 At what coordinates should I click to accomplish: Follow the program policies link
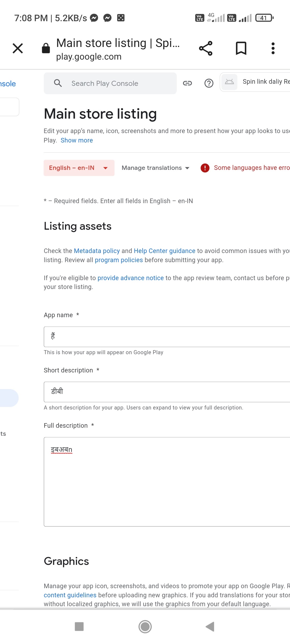point(119,260)
